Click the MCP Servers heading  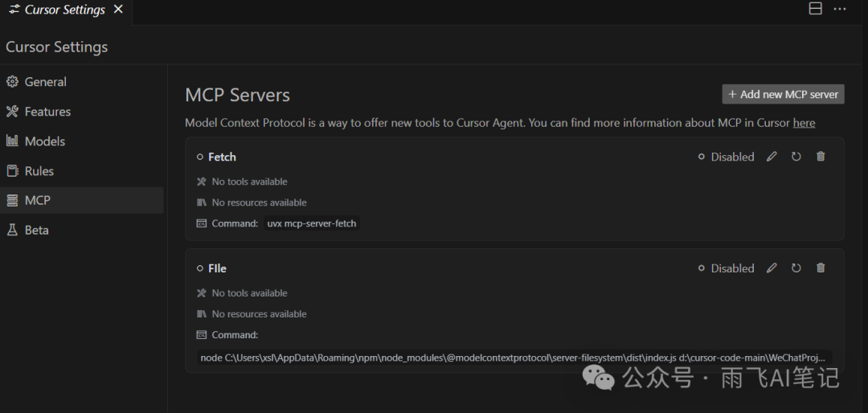(x=237, y=96)
